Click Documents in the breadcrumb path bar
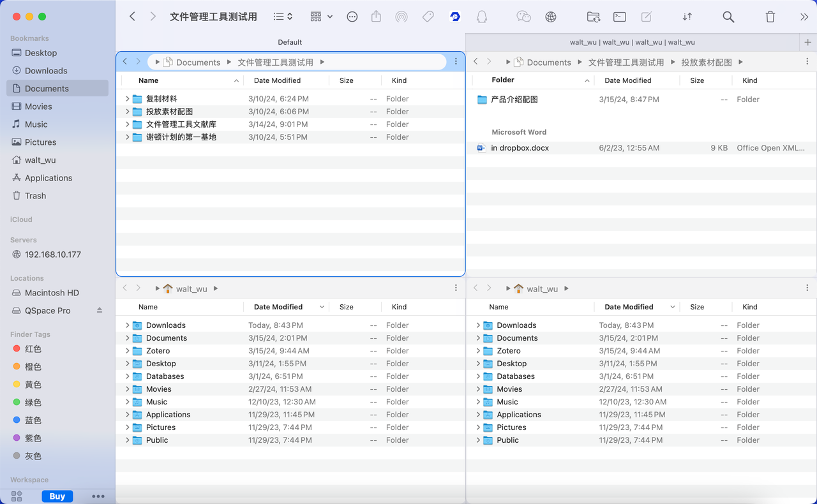 click(199, 62)
